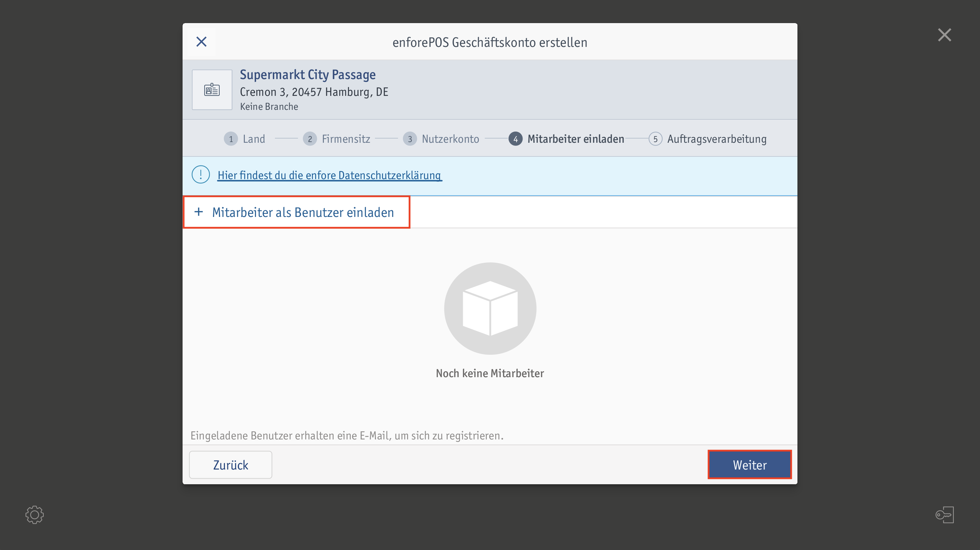Click the Keine Branche text

coord(269,107)
